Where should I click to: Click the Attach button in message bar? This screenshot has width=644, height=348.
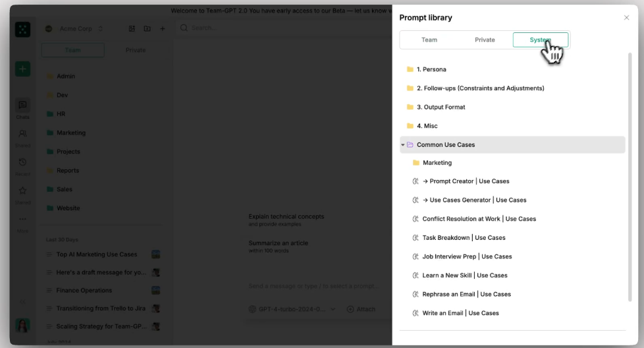[x=362, y=309]
